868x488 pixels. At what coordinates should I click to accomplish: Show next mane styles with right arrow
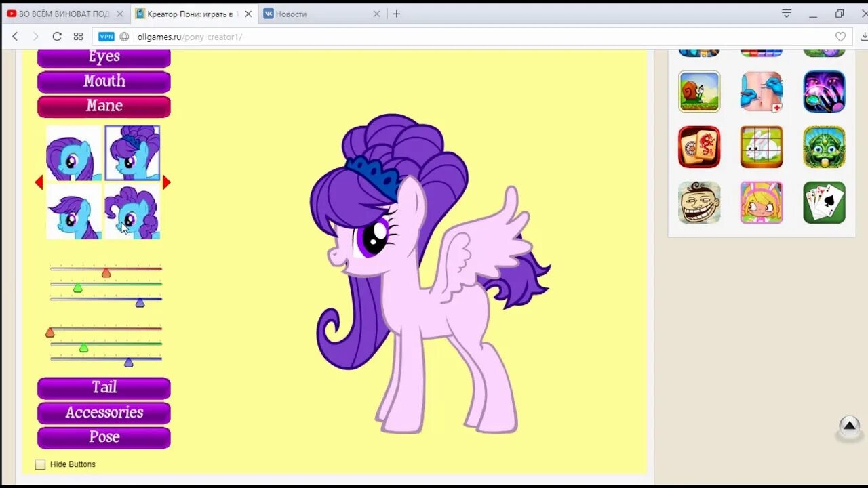point(166,182)
